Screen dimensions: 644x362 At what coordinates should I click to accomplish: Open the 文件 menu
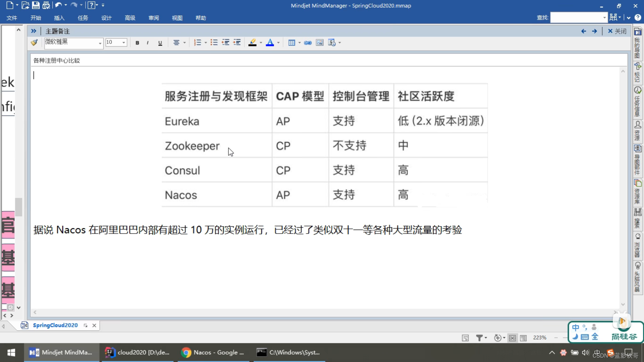12,18
